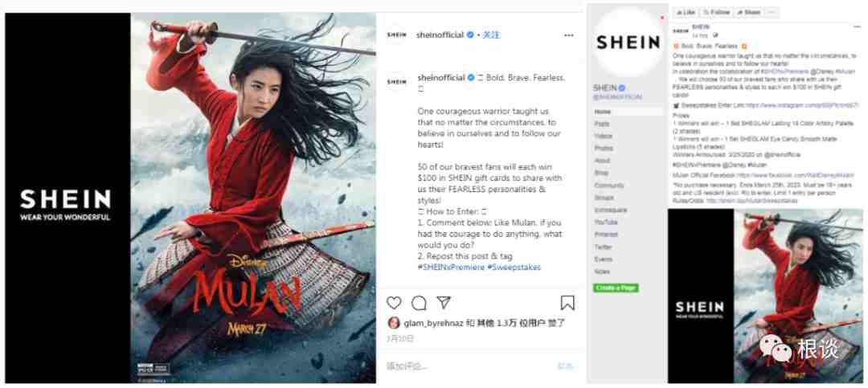Click the green Create a Page button
This screenshot has height=388, width=868.
pos(616,288)
